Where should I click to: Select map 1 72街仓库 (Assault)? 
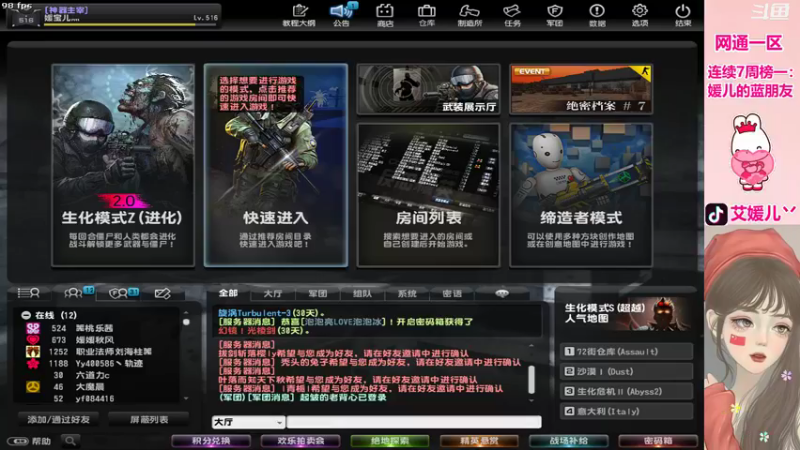coord(627,352)
